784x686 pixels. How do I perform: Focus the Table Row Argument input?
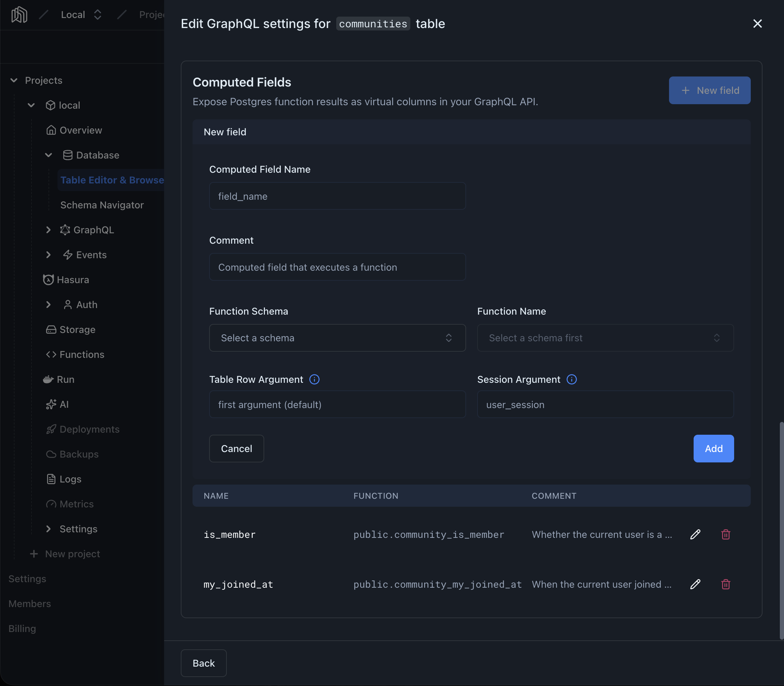(337, 404)
